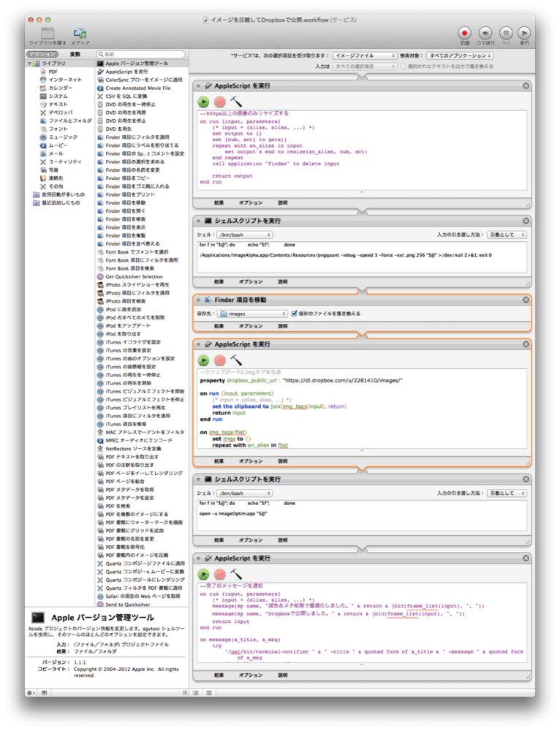Compile the dropbox img-tag AppleScript with hammer

[236, 360]
